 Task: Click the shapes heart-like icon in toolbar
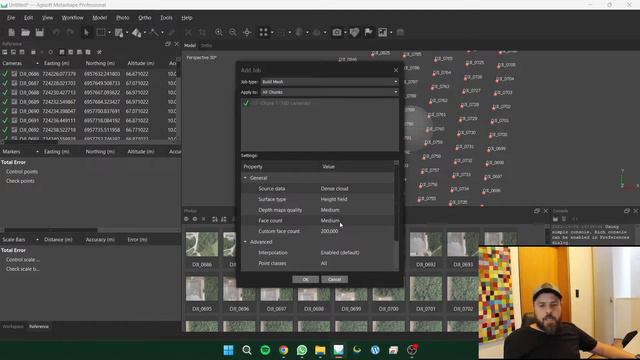[x=354, y=32]
